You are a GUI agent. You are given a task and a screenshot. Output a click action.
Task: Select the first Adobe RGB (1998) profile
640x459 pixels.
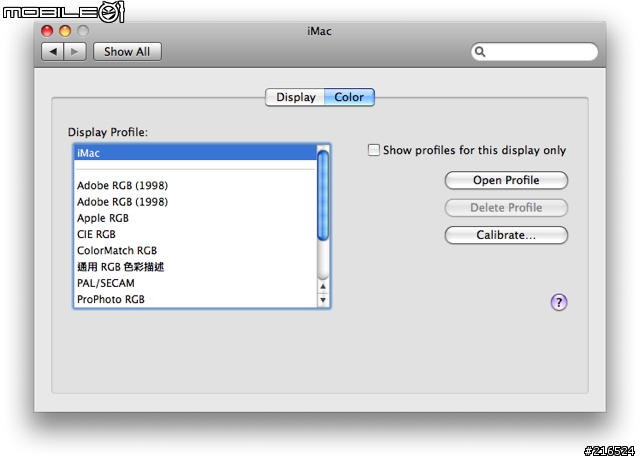pyautogui.click(x=195, y=185)
